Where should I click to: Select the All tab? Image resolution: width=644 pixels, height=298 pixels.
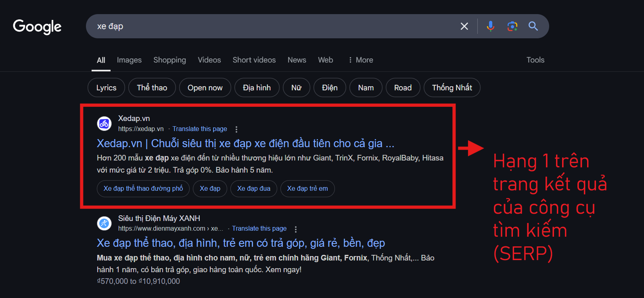[101, 60]
